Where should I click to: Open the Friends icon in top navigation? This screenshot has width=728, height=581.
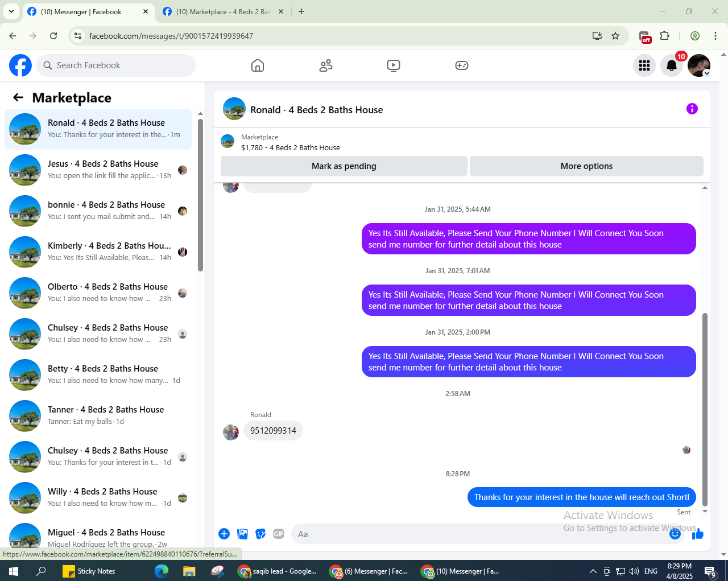click(326, 65)
